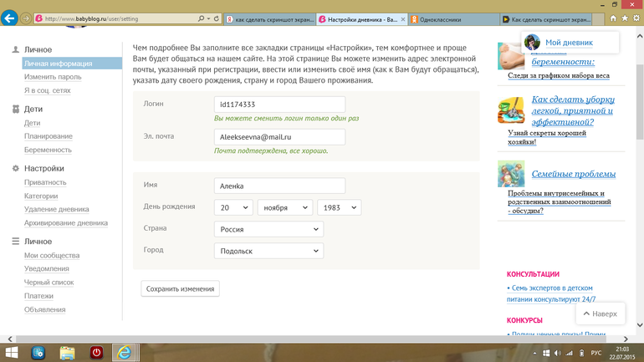This screenshot has height=362, width=644.
Task: Click the address bar search magnifier icon
Action: pyautogui.click(x=201, y=18)
